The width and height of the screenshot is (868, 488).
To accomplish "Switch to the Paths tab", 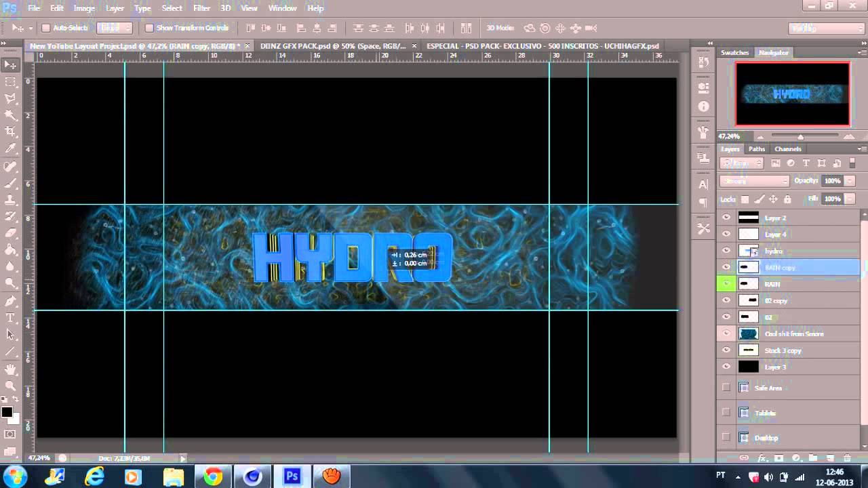I will point(757,149).
